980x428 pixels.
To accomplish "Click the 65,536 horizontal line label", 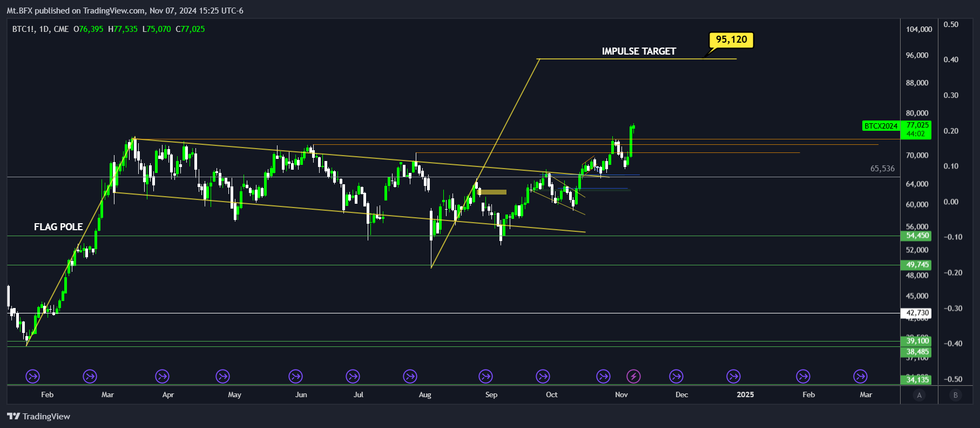I will point(882,169).
